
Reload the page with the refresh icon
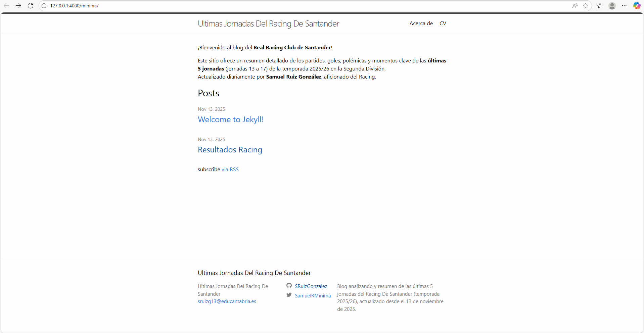[31, 6]
